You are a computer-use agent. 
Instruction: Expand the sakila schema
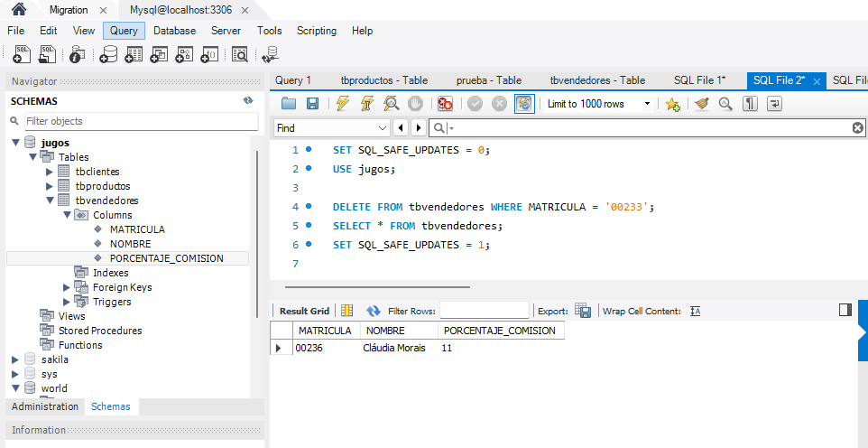click(x=16, y=359)
